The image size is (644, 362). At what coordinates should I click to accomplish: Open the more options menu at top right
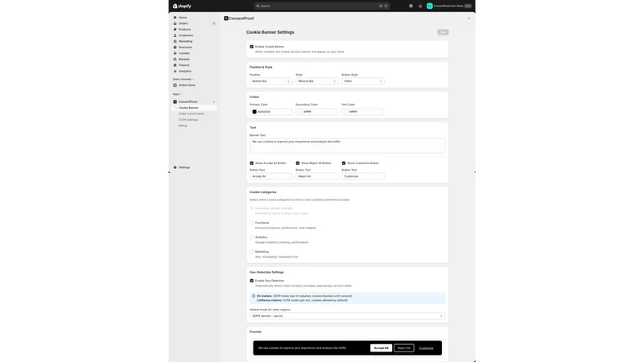pos(469,18)
